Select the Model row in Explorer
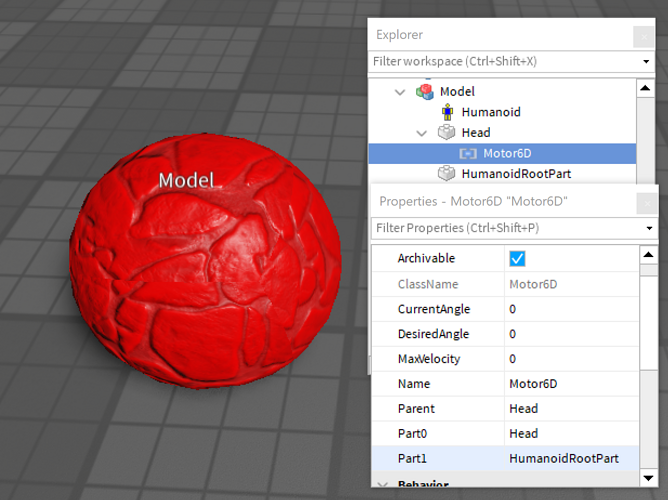The width and height of the screenshot is (668, 500). [x=502, y=92]
